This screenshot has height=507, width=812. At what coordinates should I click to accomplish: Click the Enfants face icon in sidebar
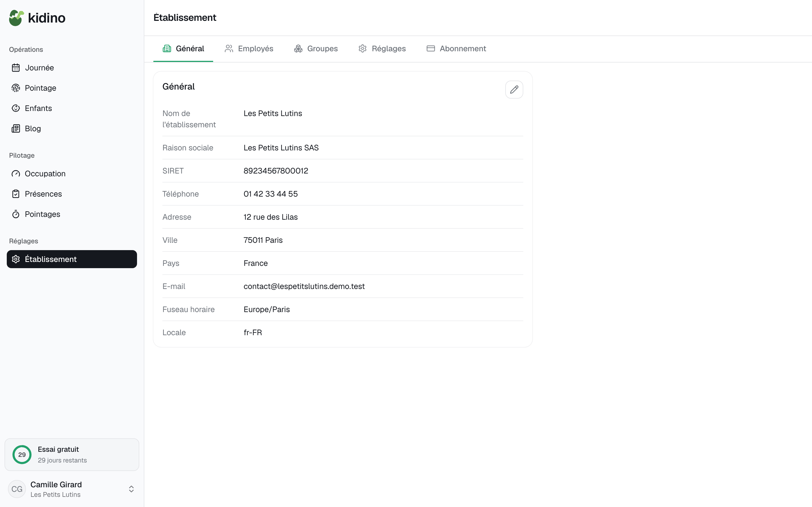tap(16, 108)
